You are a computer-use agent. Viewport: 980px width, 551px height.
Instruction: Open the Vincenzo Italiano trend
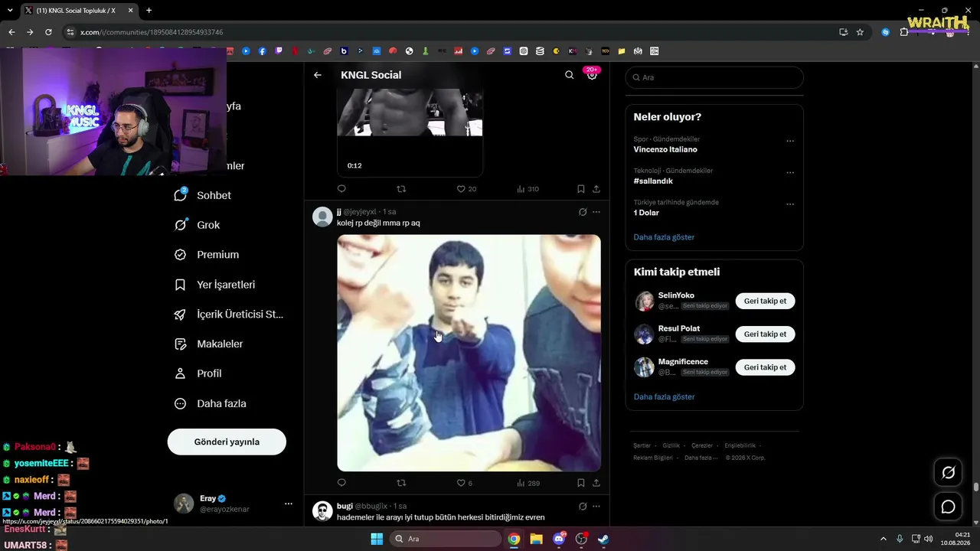(x=665, y=149)
